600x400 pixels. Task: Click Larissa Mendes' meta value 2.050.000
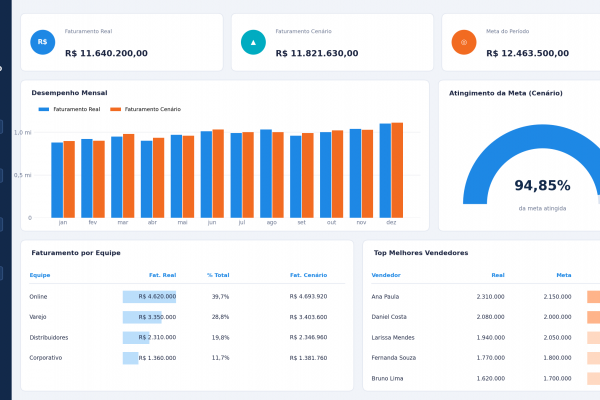point(558,338)
